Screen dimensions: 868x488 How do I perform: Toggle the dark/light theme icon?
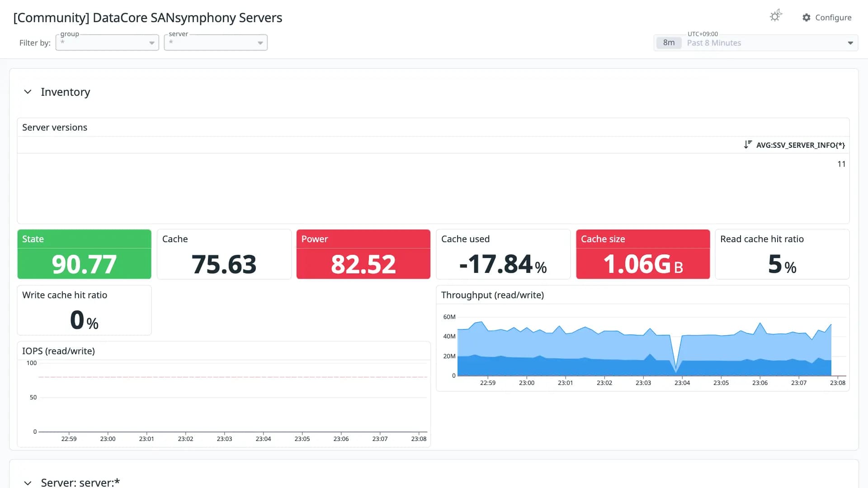[x=776, y=16]
